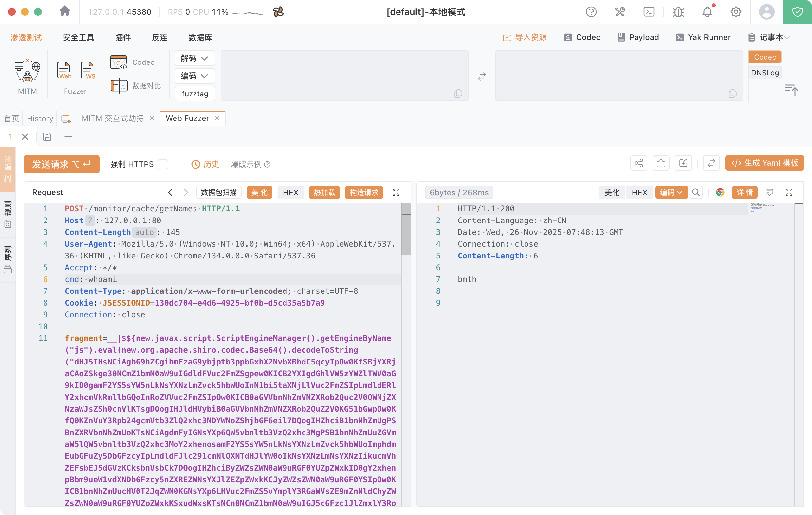This screenshot has width=812, height=515.
Task: Enable the 强制 HTTPS checkbox
Action: pos(163,164)
